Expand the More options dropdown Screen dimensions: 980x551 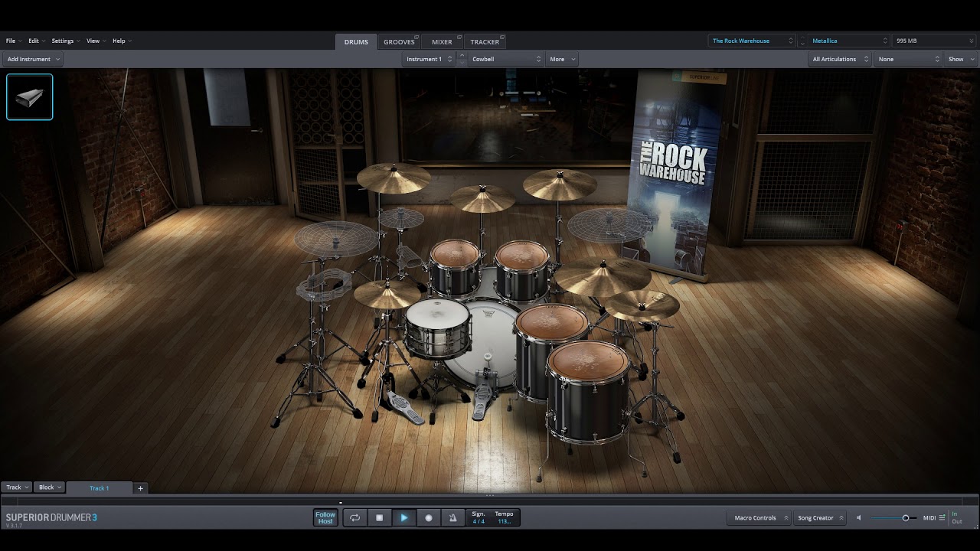point(562,59)
